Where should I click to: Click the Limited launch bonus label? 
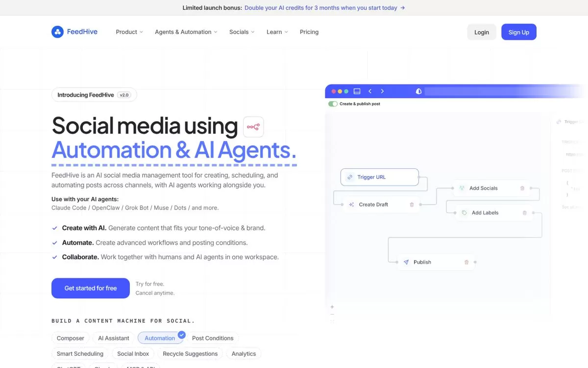[212, 8]
